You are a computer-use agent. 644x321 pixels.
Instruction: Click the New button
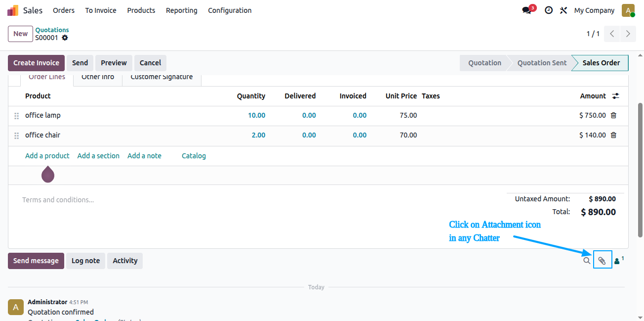21,34
